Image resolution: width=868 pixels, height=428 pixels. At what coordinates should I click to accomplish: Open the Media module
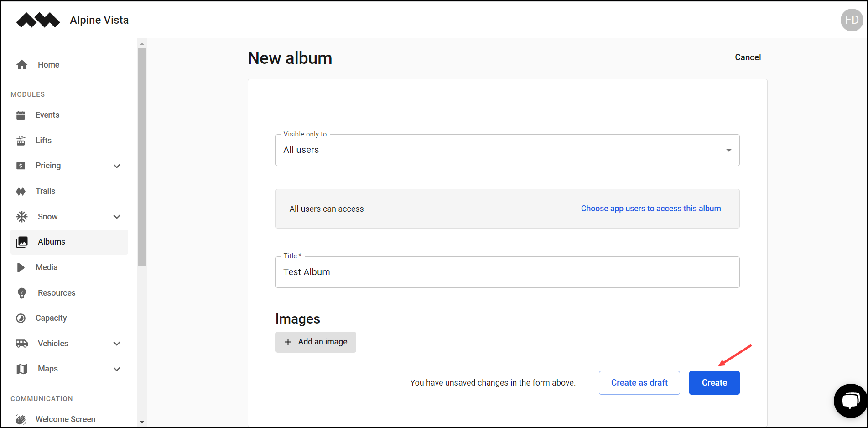pyautogui.click(x=47, y=267)
